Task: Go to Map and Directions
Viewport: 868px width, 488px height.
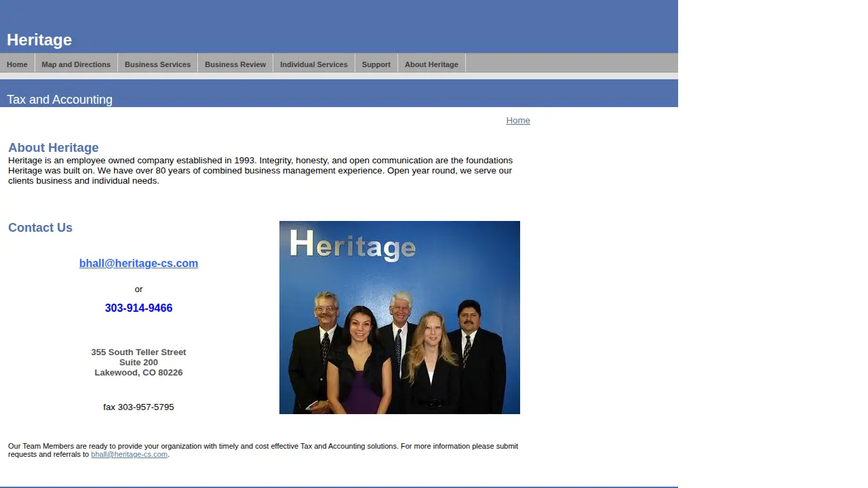Action: point(76,64)
